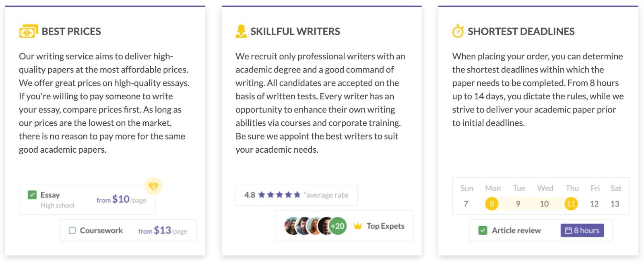Click the green +20 experts badge

[x=337, y=226]
